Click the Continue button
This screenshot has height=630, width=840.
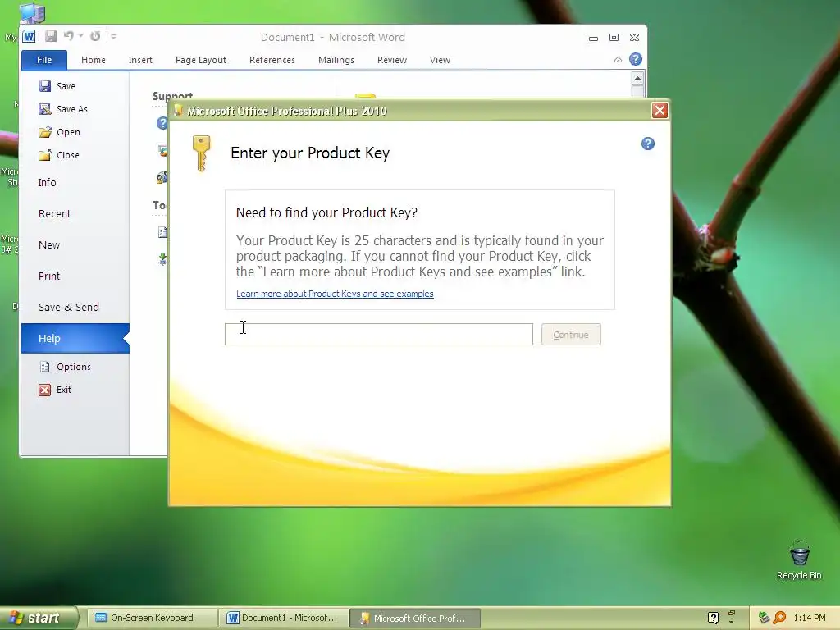[x=571, y=335]
